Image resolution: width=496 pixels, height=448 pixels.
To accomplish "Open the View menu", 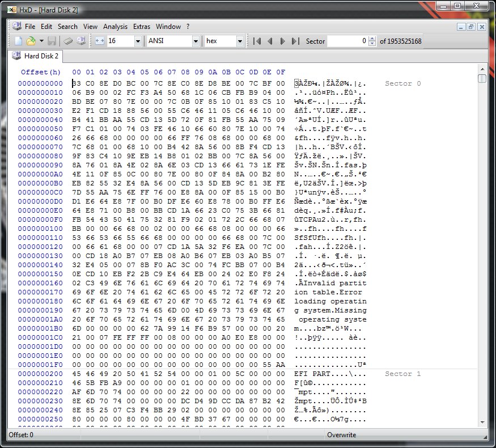I will point(90,27).
